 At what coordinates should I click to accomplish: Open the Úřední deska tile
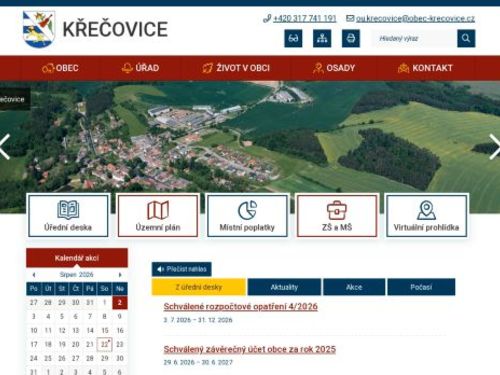pos(68,216)
